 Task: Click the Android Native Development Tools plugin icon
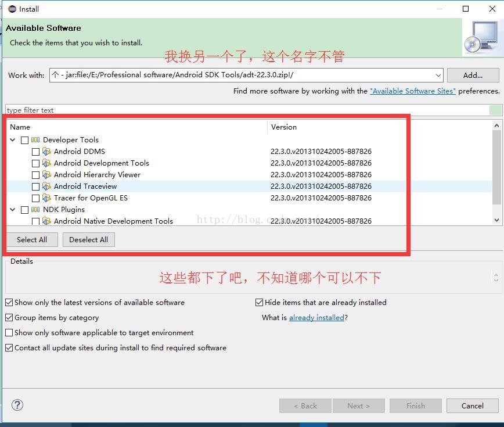pyautogui.click(x=46, y=221)
